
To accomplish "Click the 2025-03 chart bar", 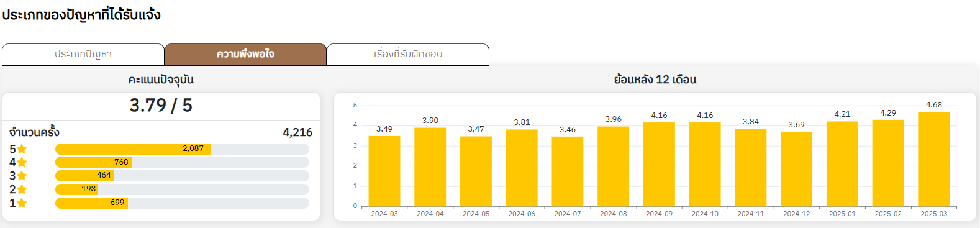I will tap(933, 159).
